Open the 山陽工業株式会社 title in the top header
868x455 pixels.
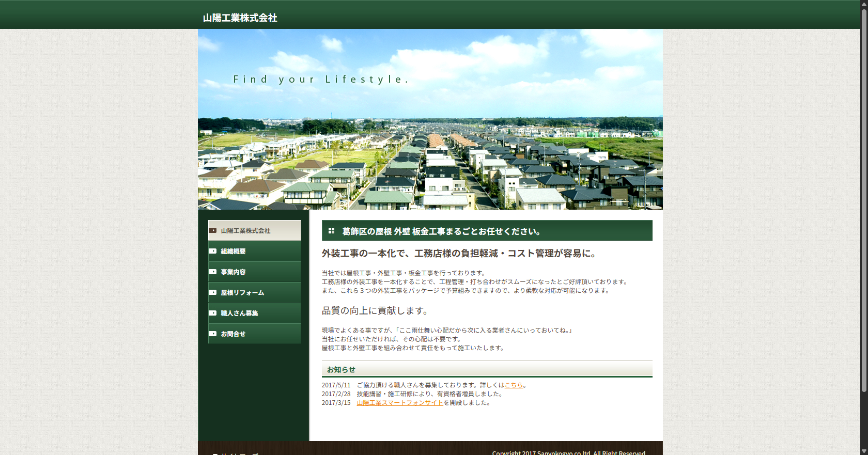(240, 18)
